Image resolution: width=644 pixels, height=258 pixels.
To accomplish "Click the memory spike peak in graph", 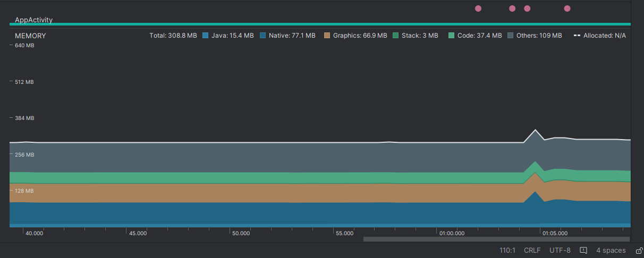I will pyautogui.click(x=535, y=130).
